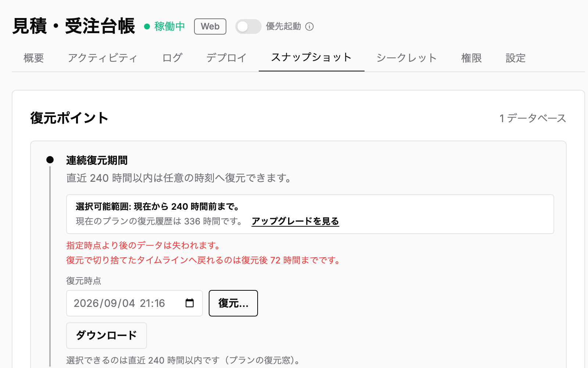Click the 選択できるのは直近 240 時間以内です note
Image resolution: width=588 pixels, height=368 pixels.
(x=183, y=360)
